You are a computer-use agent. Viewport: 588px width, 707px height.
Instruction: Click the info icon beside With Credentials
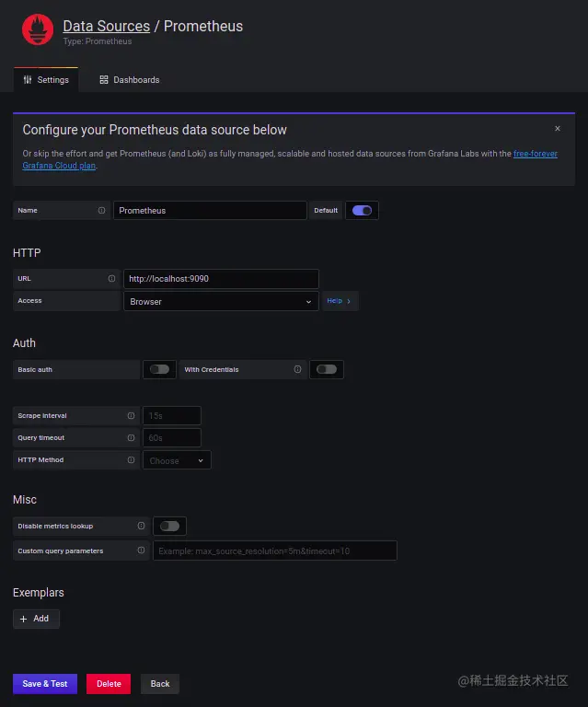(x=298, y=369)
